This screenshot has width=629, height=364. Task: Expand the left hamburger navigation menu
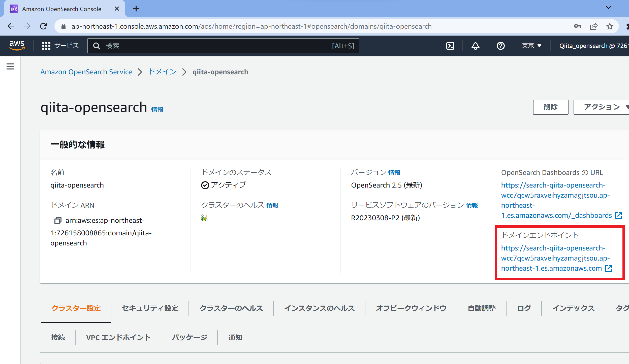10,66
